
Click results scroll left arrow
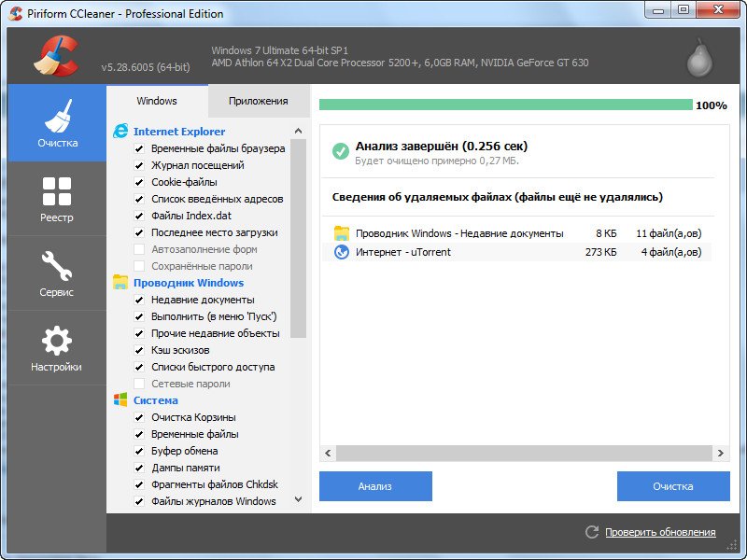point(328,453)
